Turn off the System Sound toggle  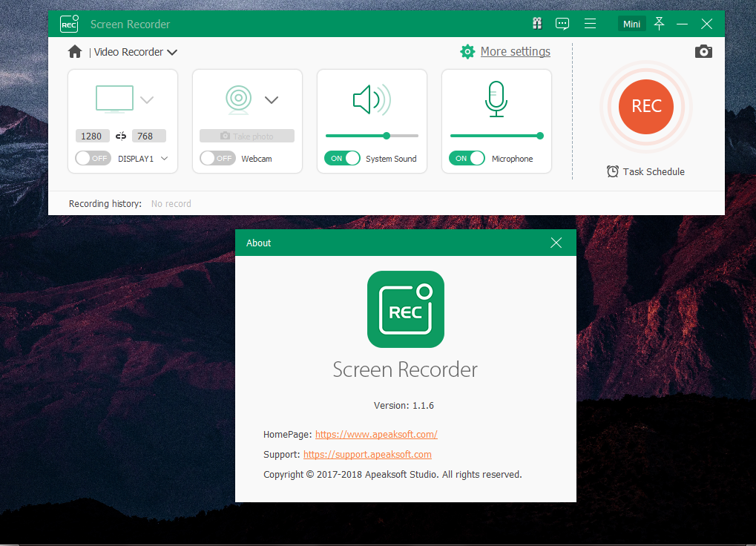(342, 158)
